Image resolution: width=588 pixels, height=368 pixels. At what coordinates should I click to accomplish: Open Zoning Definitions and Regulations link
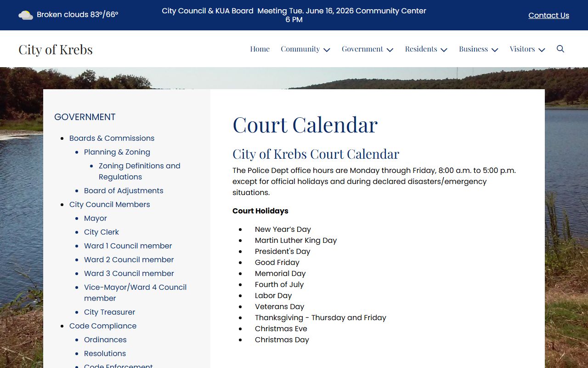coord(140,171)
